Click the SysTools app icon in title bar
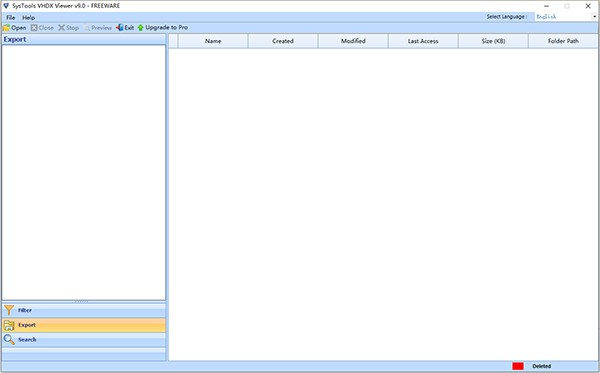The height and width of the screenshot is (373, 600). [6, 6]
